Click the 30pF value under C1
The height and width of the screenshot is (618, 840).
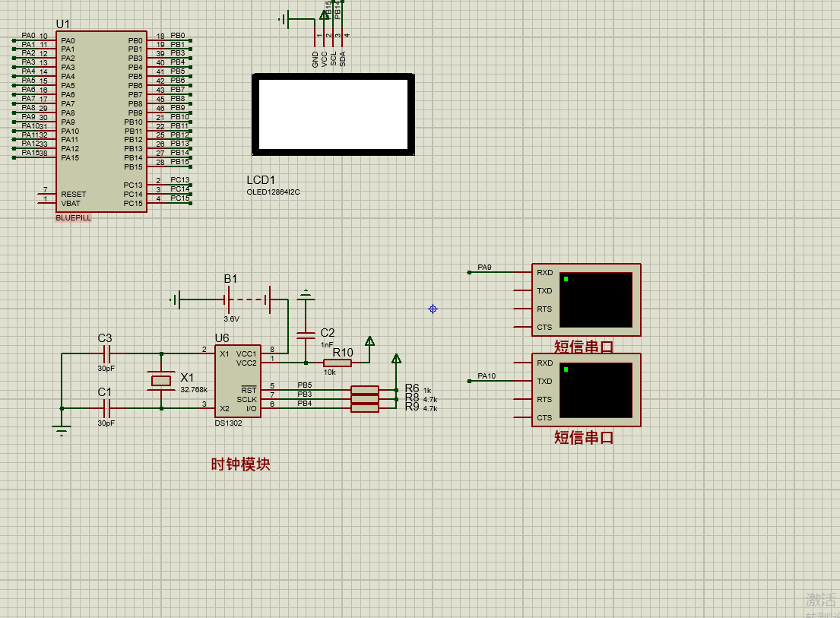pyautogui.click(x=106, y=423)
